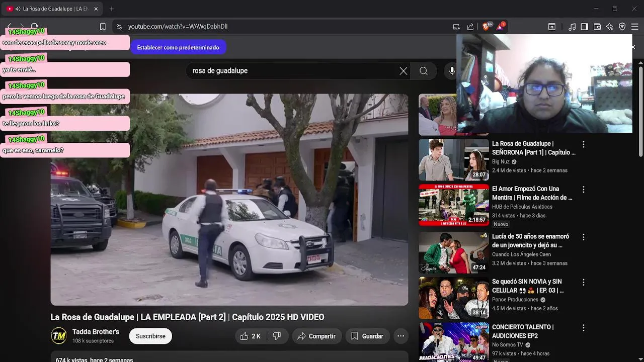The width and height of the screenshot is (644, 362).
Task: Click the YouTube search magnifier button
Action: (424, 71)
